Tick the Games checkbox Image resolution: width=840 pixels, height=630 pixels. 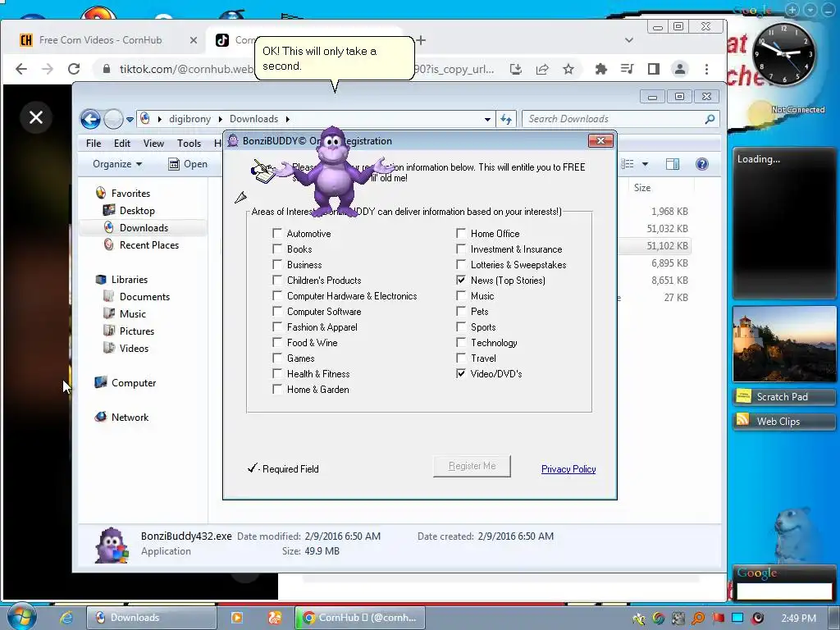pyautogui.click(x=277, y=358)
